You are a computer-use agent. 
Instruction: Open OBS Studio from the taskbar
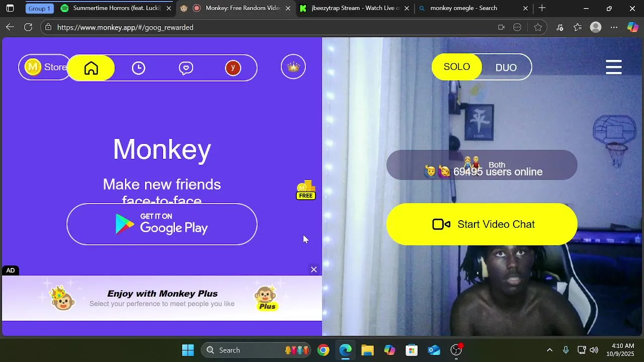coord(456,350)
